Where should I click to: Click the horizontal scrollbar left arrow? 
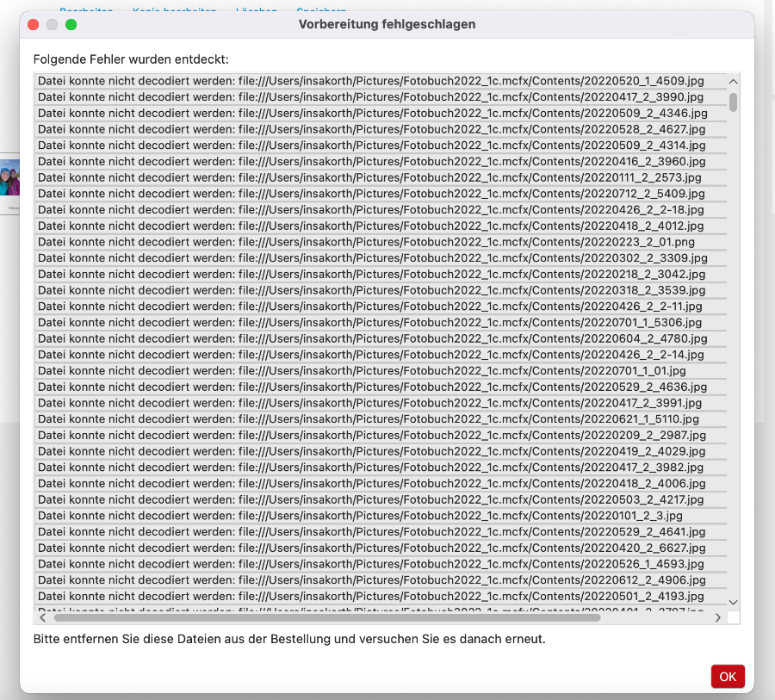pyautogui.click(x=42, y=617)
